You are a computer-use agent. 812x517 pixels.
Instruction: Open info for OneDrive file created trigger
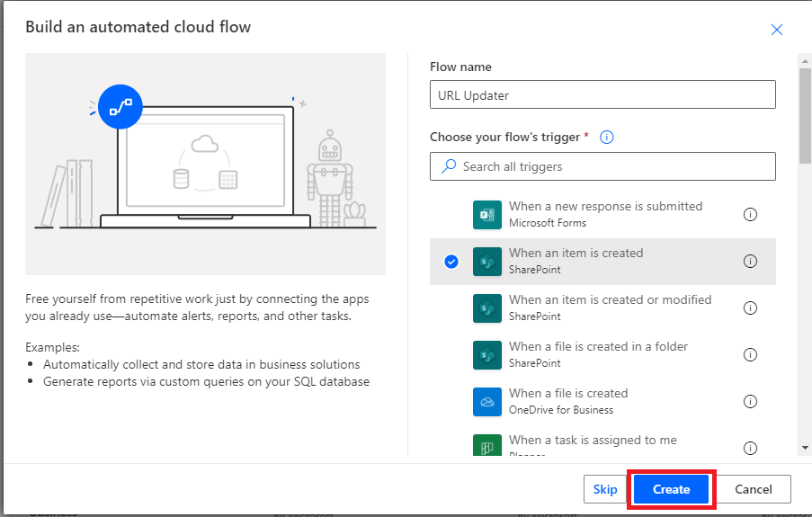click(750, 402)
